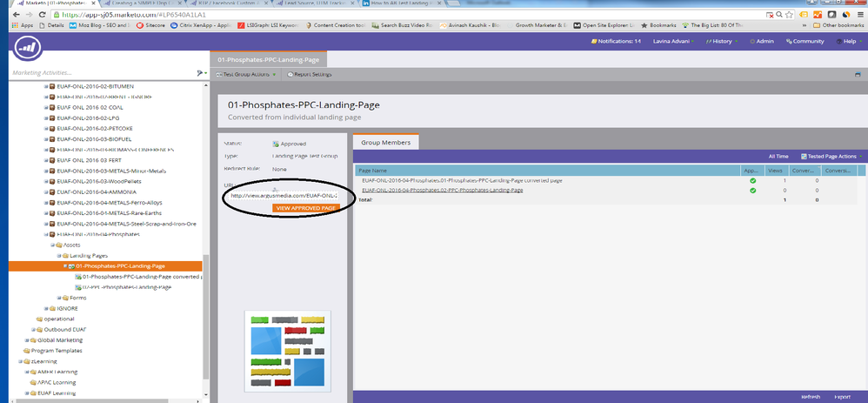This screenshot has height=403, width=868.
Task: Select the Group Members tab
Action: [x=387, y=142]
